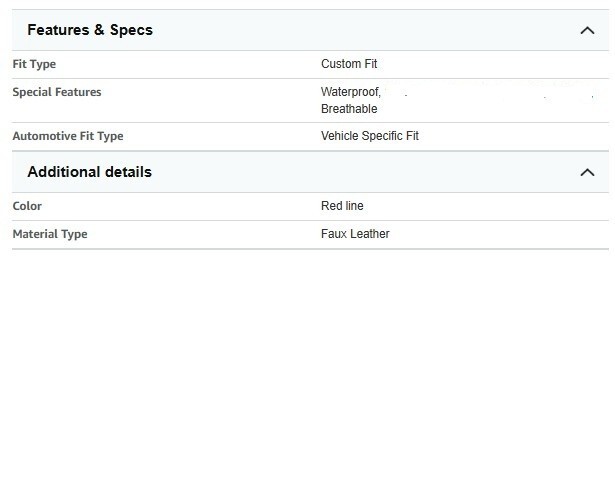Select the Automotive Fit Type label
The image size is (615, 493).
[68, 136]
